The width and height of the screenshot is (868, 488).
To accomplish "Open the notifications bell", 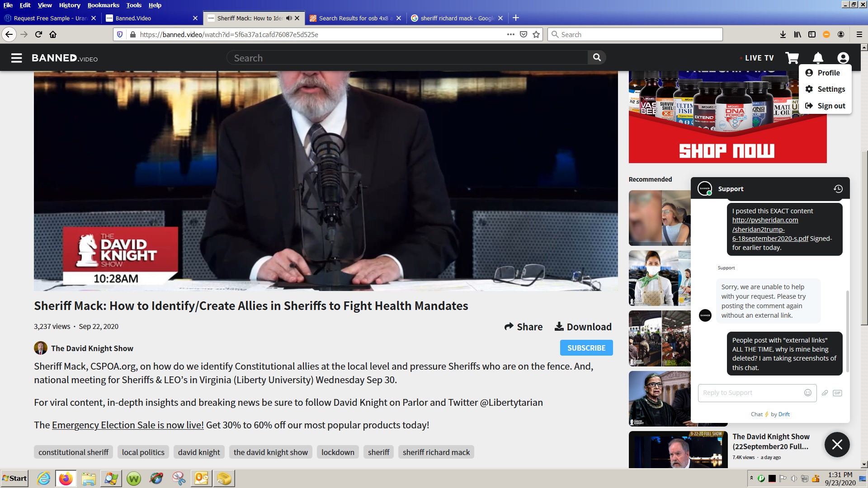I will 818,58.
